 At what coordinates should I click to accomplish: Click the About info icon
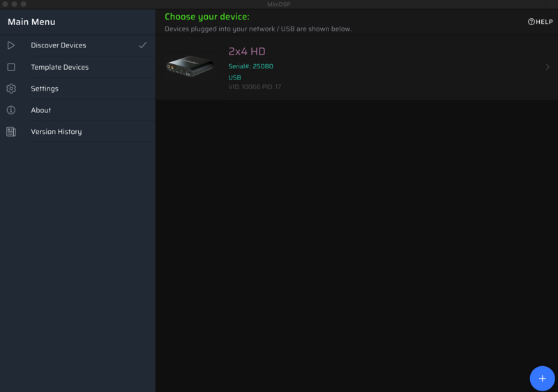pos(10,110)
